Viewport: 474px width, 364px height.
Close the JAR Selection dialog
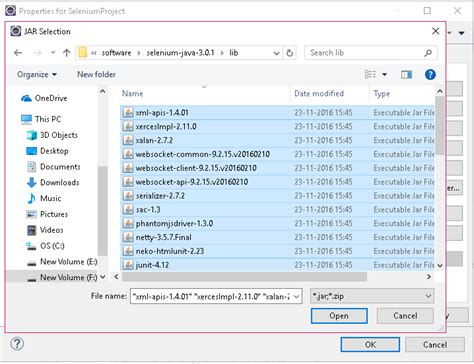(435, 31)
